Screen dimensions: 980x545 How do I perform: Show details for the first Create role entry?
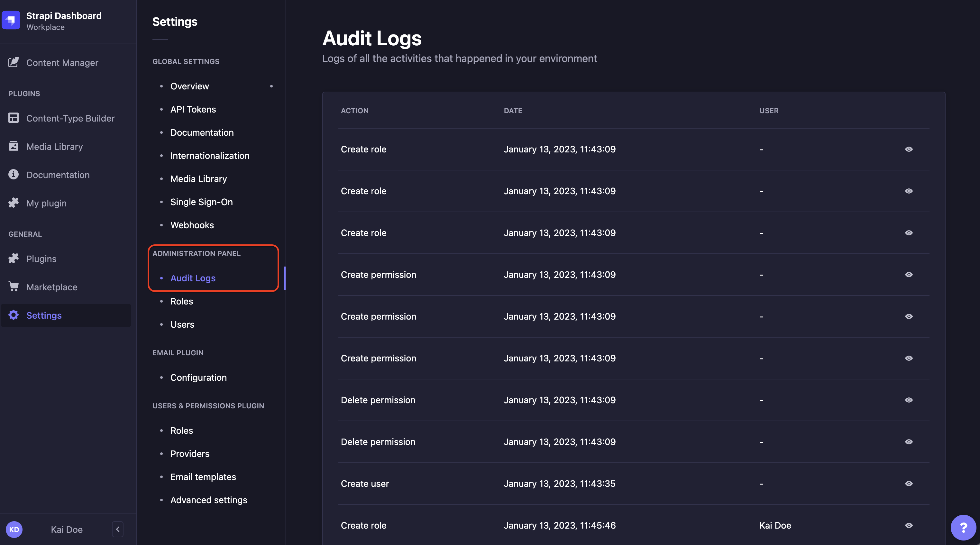(909, 149)
